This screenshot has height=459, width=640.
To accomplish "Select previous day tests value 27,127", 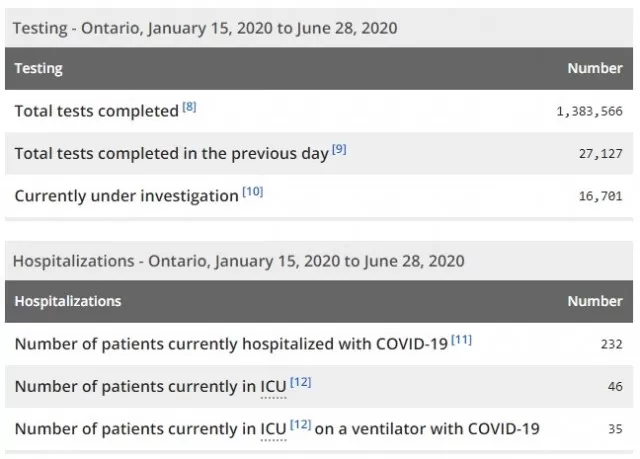I will [601, 154].
